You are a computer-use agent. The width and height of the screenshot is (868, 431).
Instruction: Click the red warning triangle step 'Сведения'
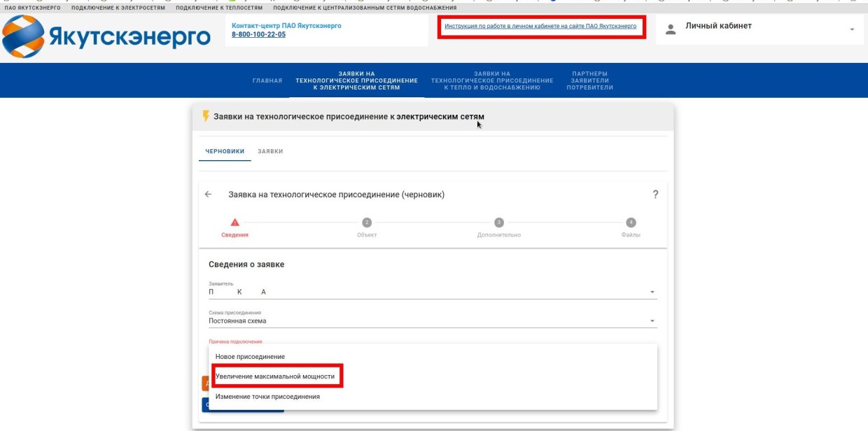pos(234,222)
